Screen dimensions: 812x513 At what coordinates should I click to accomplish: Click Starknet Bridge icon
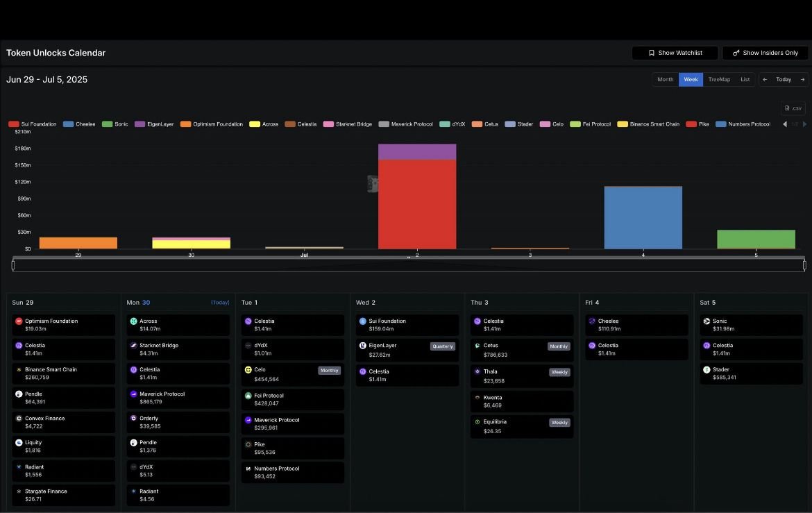coord(134,346)
